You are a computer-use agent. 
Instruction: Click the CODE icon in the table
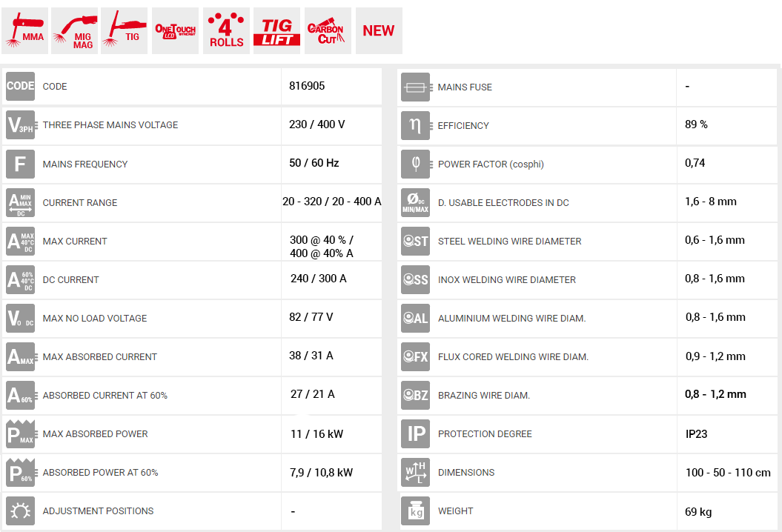(20, 87)
